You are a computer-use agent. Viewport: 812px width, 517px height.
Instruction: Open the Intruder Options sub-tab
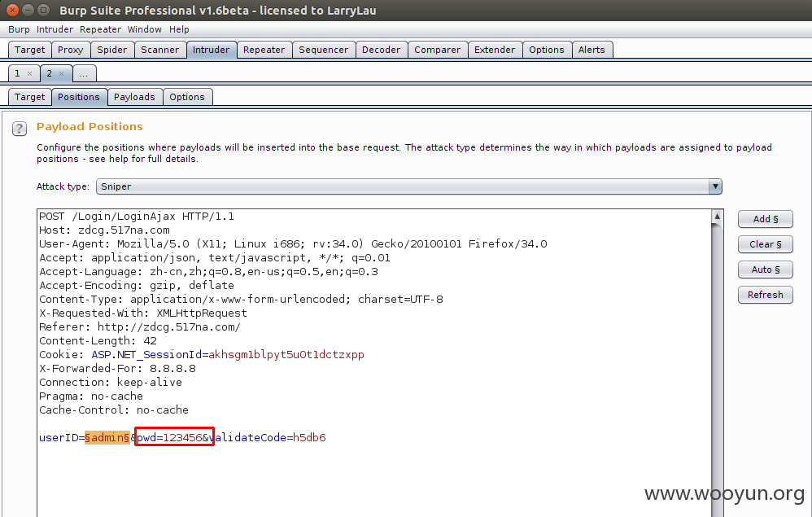[x=187, y=97]
